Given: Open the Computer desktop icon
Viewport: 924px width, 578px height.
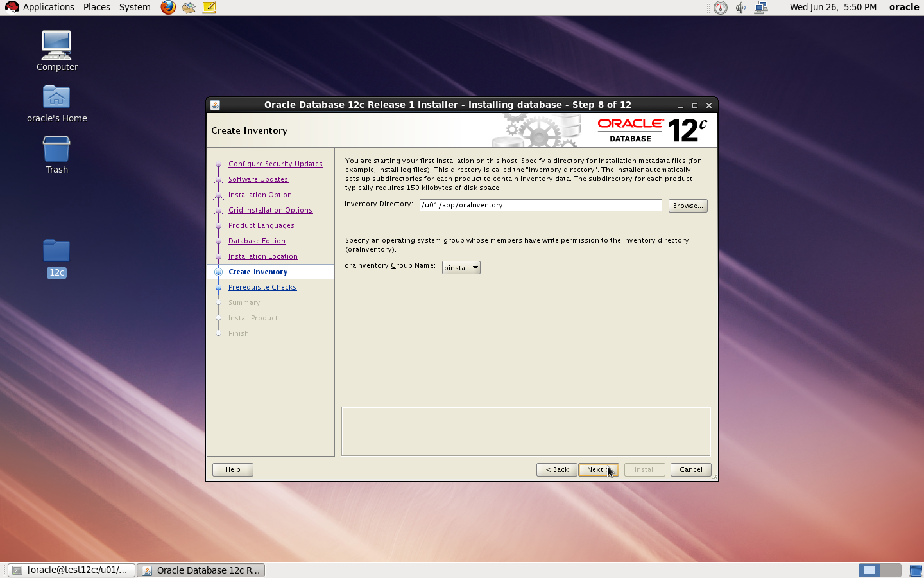Looking at the screenshot, I should click(56, 51).
